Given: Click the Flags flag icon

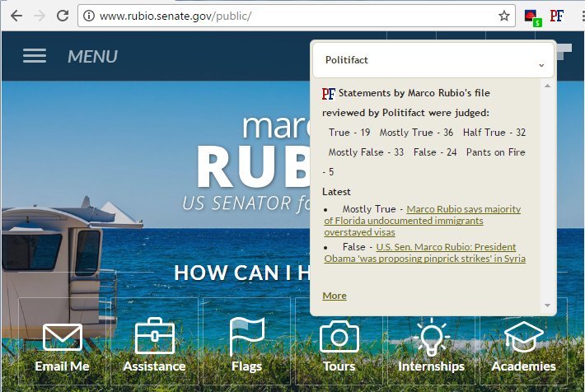Looking at the screenshot, I should pos(246,336).
